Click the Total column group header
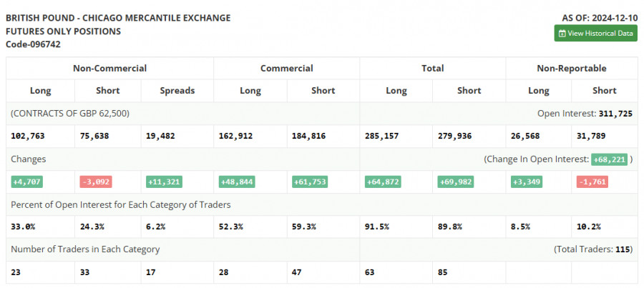The image size is (644, 288). click(432, 69)
